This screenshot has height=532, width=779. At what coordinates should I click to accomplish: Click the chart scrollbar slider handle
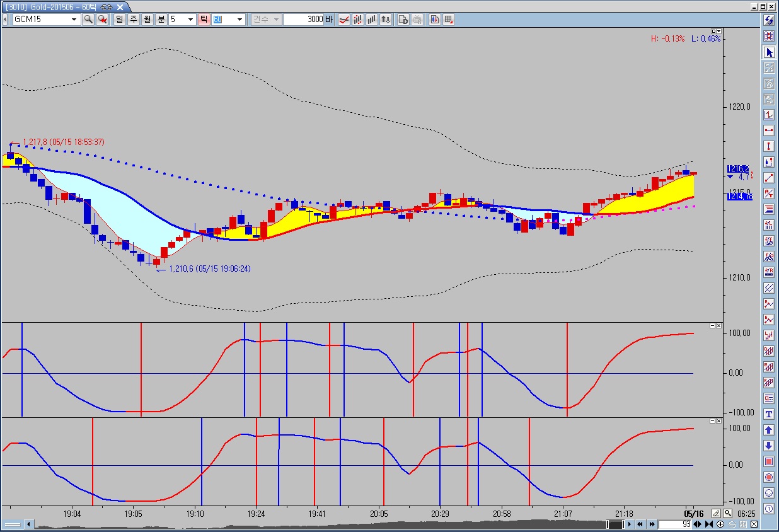point(614,524)
